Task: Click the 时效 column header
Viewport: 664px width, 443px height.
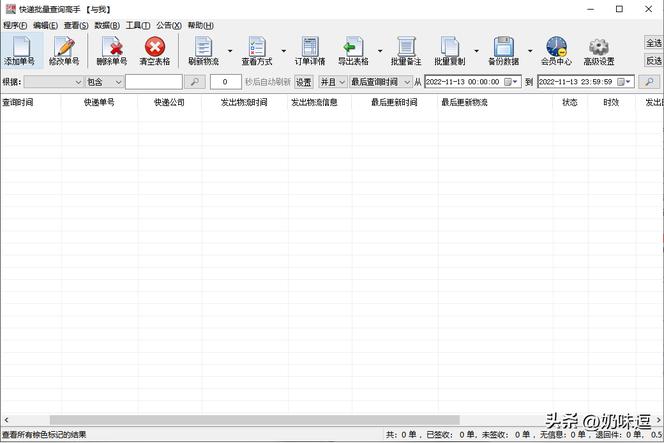Action: point(611,102)
